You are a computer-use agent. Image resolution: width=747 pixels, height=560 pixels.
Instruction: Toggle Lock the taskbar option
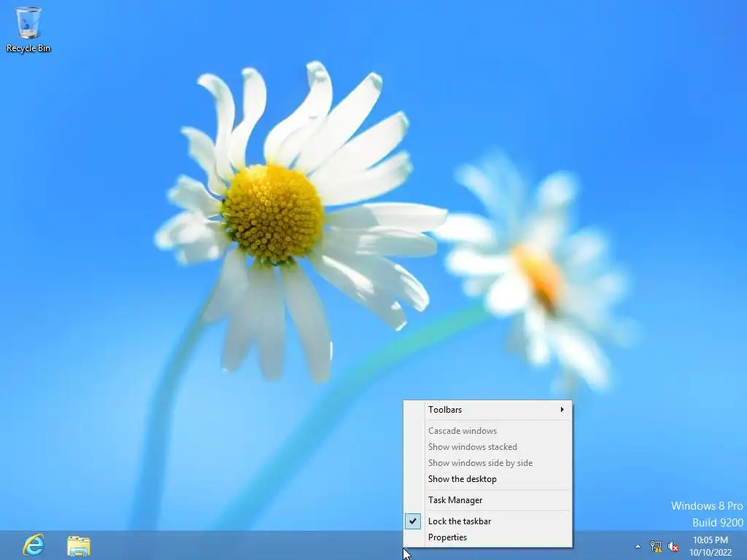coord(488,521)
